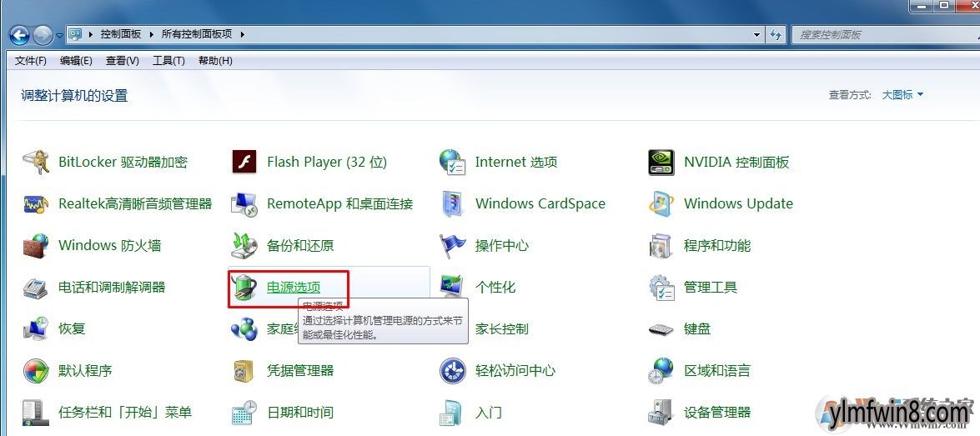Click the 所有控制面板项 breadcrumb
Image resolution: width=980 pixels, height=436 pixels.
[x=197, y=34]
